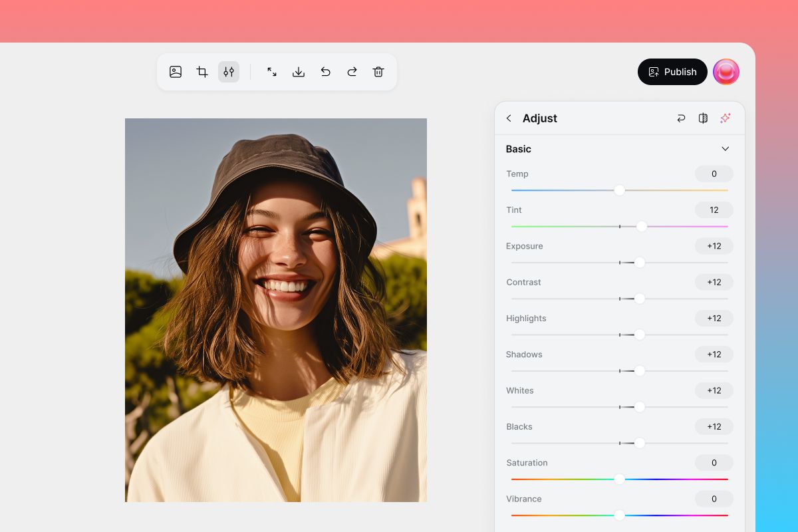Select the Crop tool
798x532 pixels.
202,72
